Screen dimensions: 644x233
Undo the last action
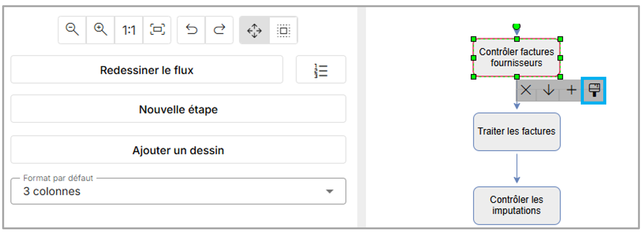tap(191, 30)
